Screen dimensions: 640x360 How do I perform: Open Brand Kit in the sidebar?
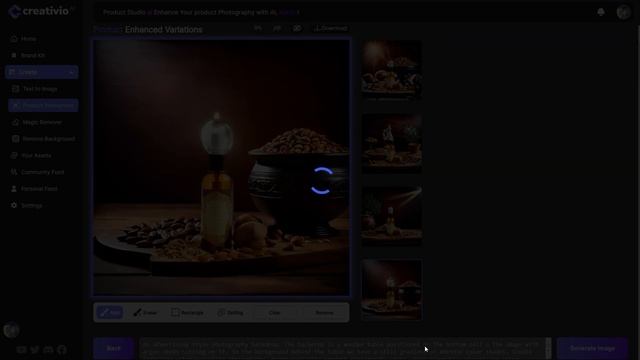(x=33, y=56)
